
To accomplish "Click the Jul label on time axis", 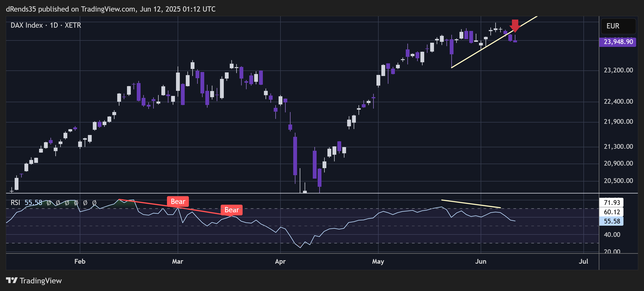I will coord(583,262).
